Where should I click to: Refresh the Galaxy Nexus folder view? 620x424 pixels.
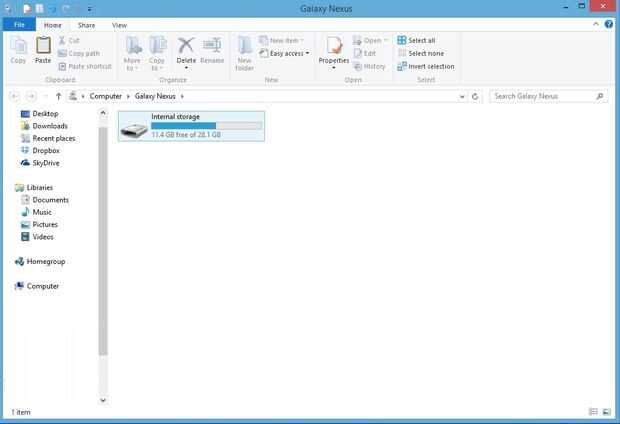point(475,97)
